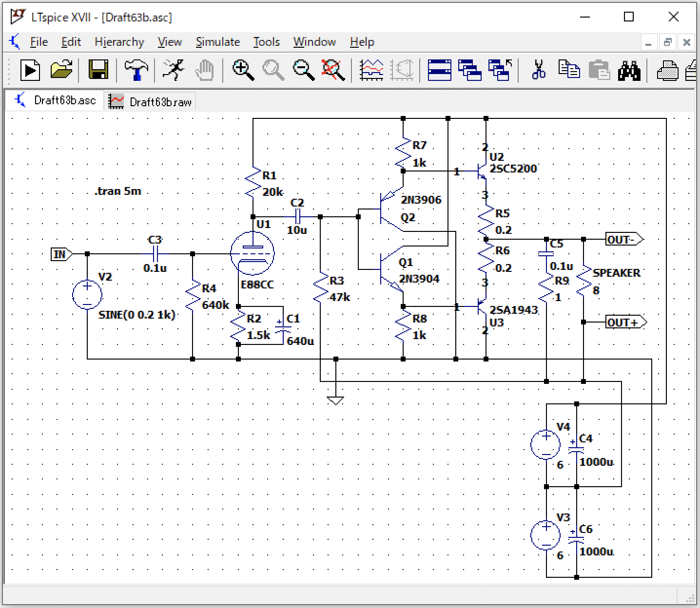Click the greyed plot icon beside the waveform icon

coord(402,71)
